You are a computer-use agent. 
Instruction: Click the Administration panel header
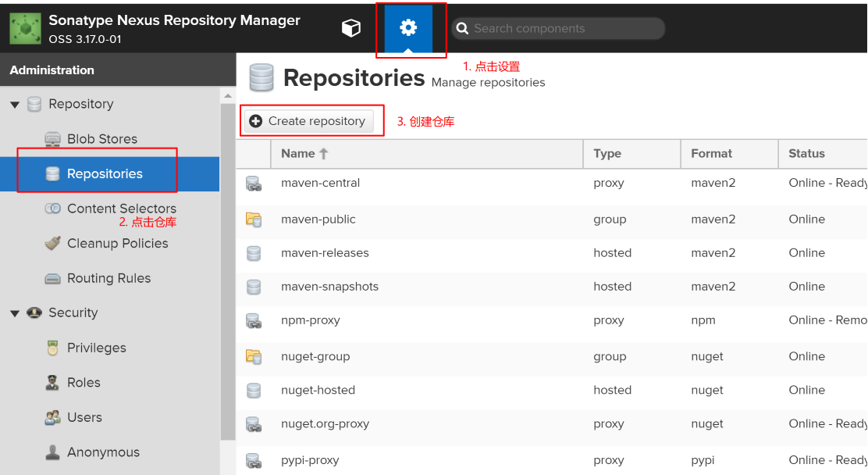click(118, 70)
